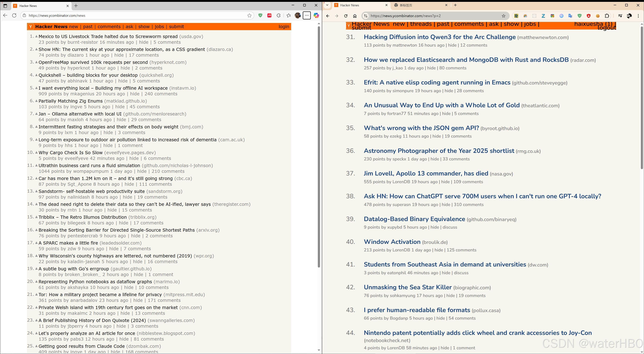Open Favorites list icon in Edge toolbar
Viewport: 644px width, 354px height.
tap(288, 16)
